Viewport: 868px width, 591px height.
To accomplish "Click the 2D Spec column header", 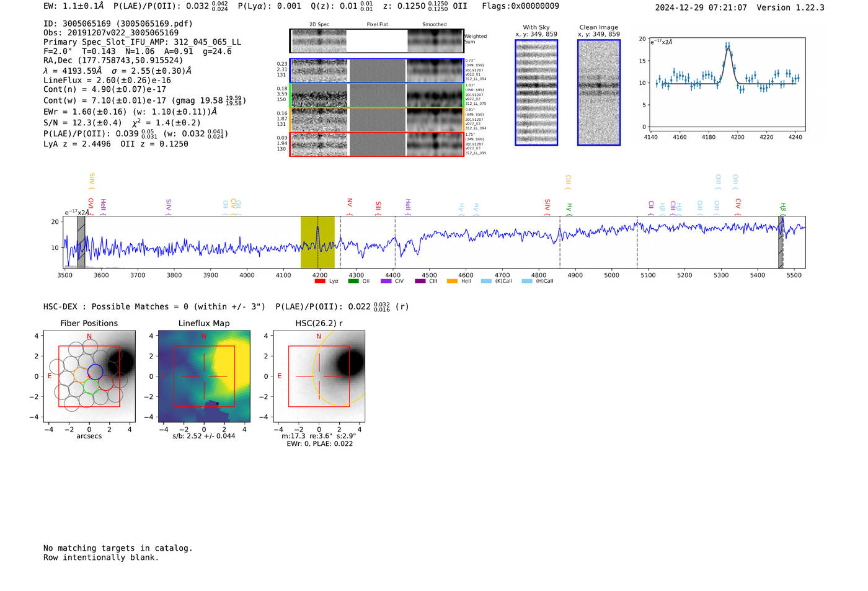I will [319, 25].
